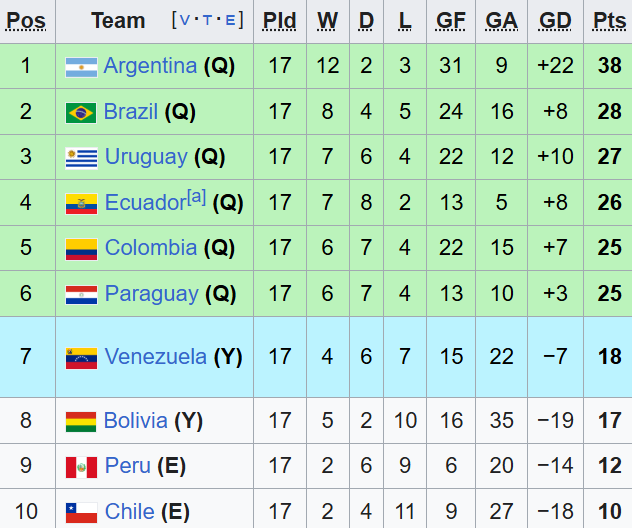The height and width of the screenshot is (528, 632).
Task: Click the Uruguay flag icon
Action: point(81,157)
